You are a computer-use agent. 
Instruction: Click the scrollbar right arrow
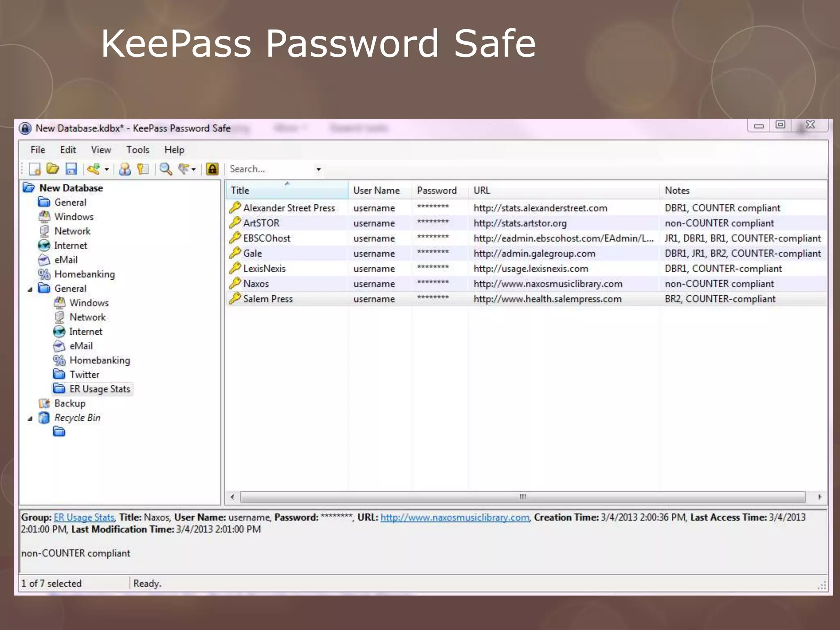pyautogui.click(x=819, y=497)
